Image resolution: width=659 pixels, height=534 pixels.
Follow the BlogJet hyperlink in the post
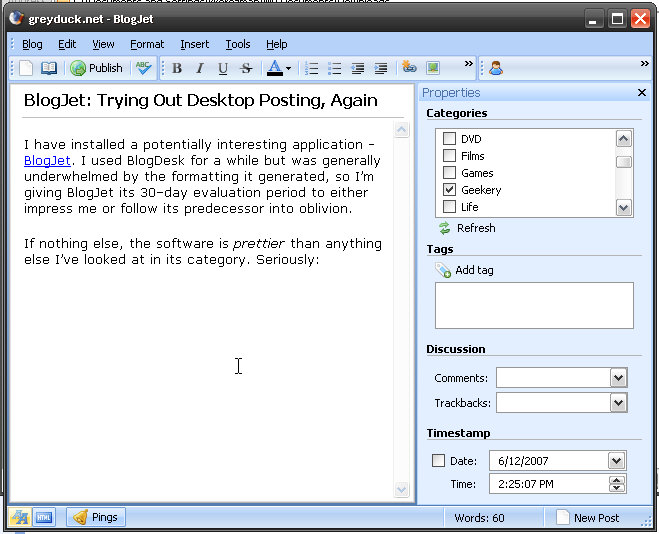pyautogui.click(x=47, y=160)
